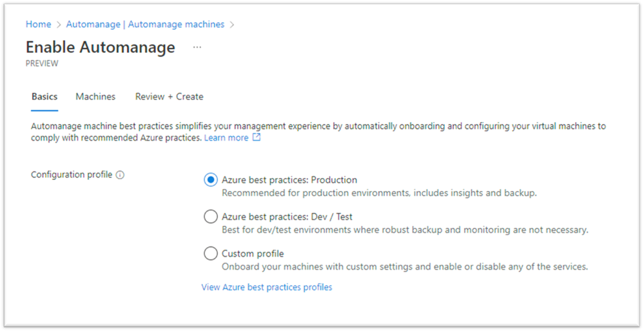Navigate to Home in the breadcrumb

[x=38, y=25]
